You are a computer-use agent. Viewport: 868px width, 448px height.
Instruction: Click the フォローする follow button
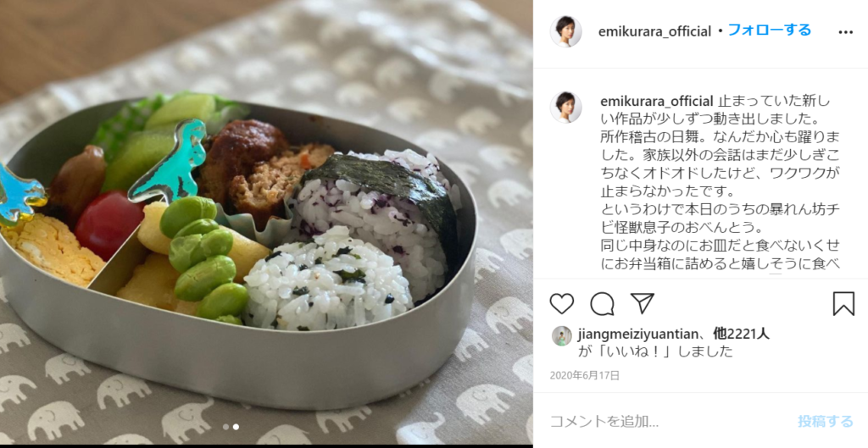[x=769, y=30]
